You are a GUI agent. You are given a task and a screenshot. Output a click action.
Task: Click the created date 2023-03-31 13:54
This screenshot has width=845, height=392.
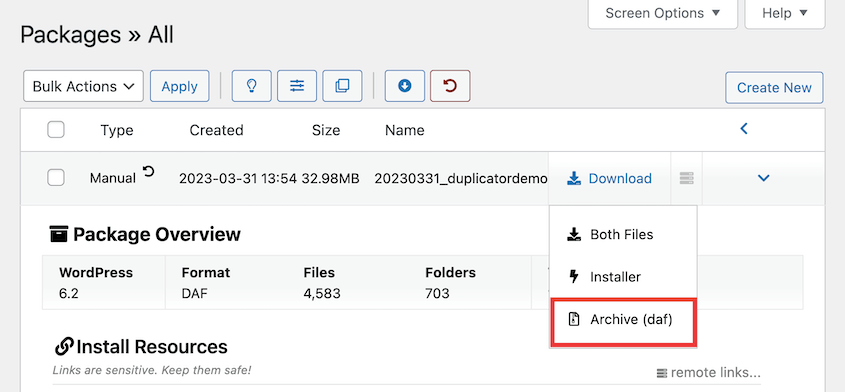click(238, 178)
